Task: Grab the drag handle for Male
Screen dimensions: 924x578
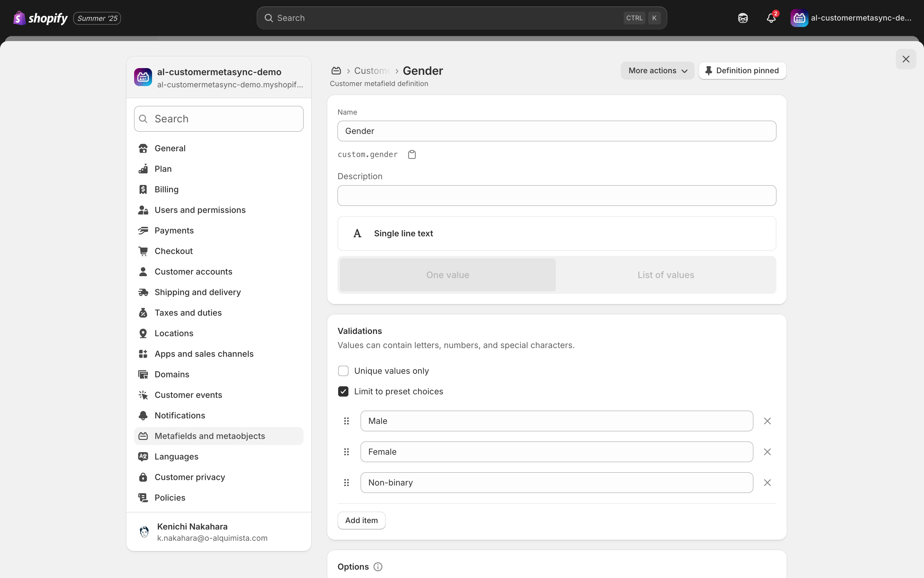Action: click(346, 421)
